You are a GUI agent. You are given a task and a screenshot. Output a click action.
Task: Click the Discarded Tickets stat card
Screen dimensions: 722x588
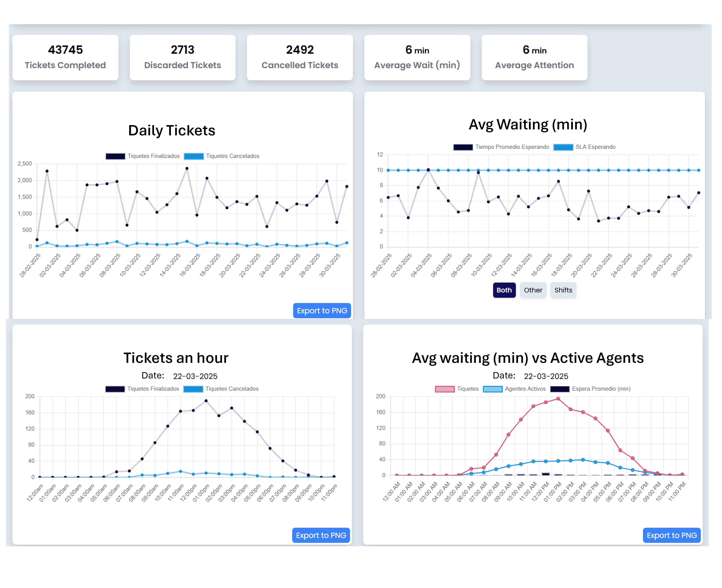pyautogui.click(x=182, y=58)
